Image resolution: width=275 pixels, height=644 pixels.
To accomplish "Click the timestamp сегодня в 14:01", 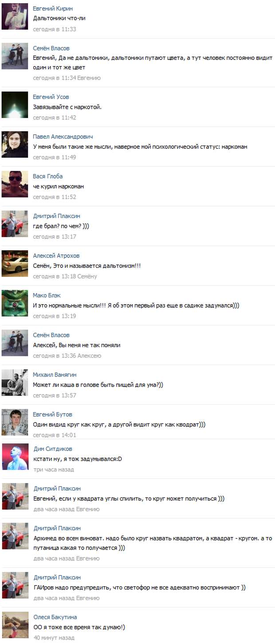I will tap(55, 435).
